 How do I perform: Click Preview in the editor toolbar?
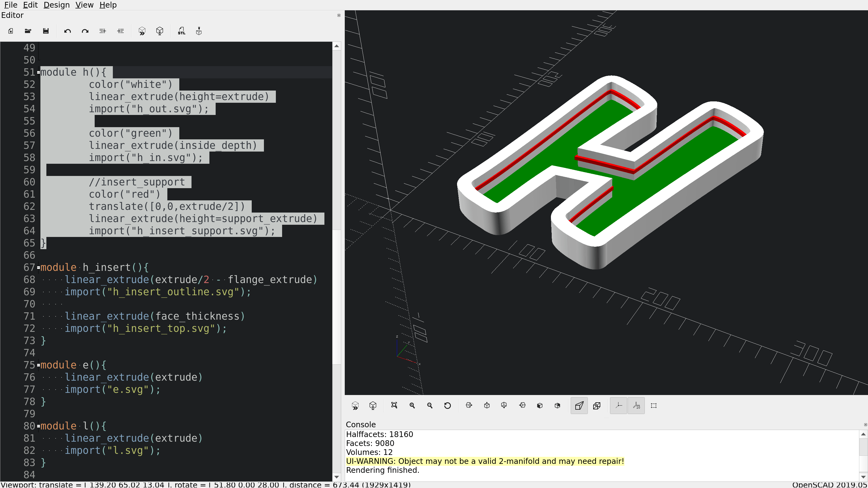pyautogui.click(x=142, y=31)
